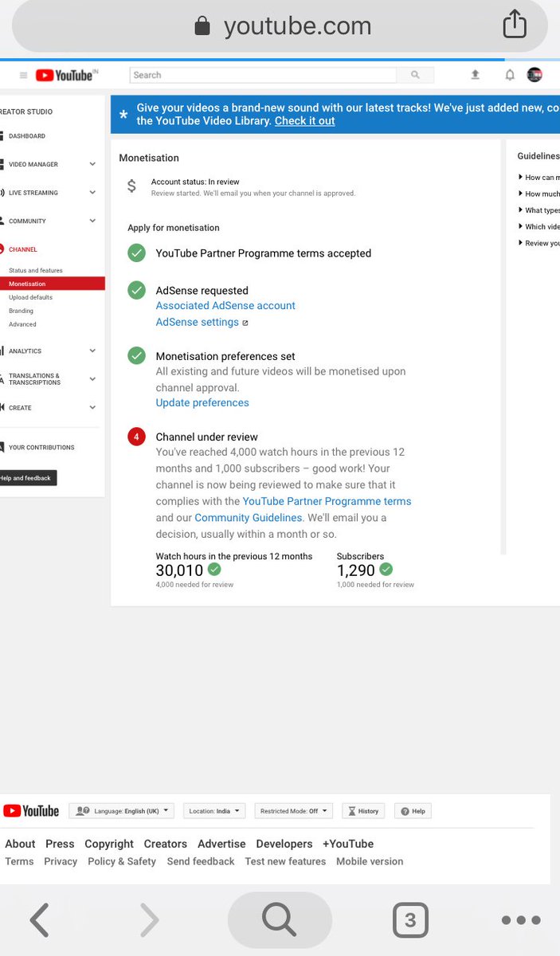Tap the browser share icon

coord(515,23)
